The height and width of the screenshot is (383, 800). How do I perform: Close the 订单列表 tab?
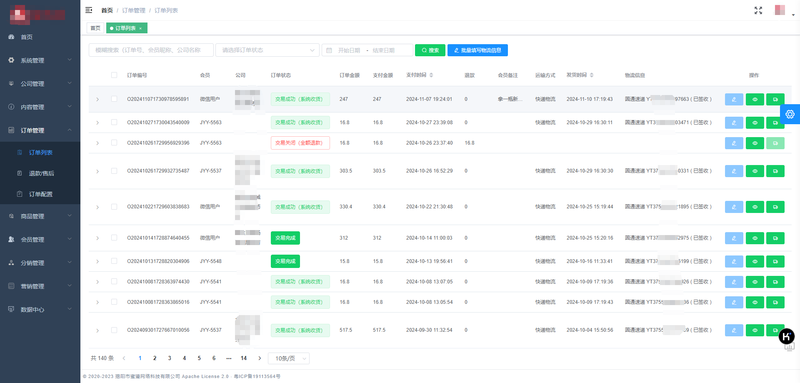point(140,29)
